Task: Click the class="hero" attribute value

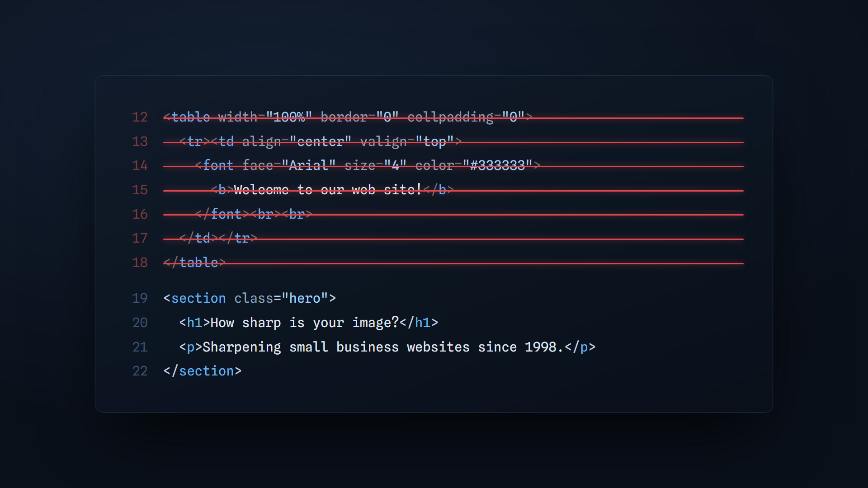Action: click(x=305, y=298)
